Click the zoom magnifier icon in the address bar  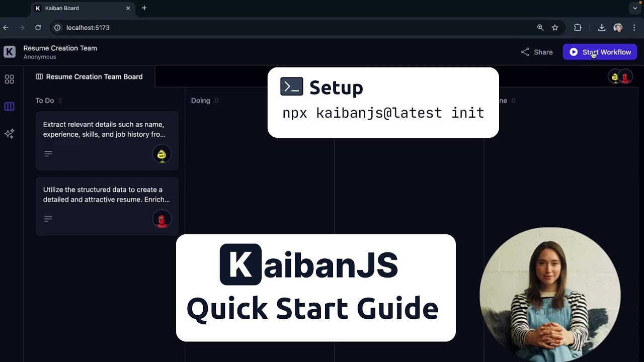[x=540, y=28]
